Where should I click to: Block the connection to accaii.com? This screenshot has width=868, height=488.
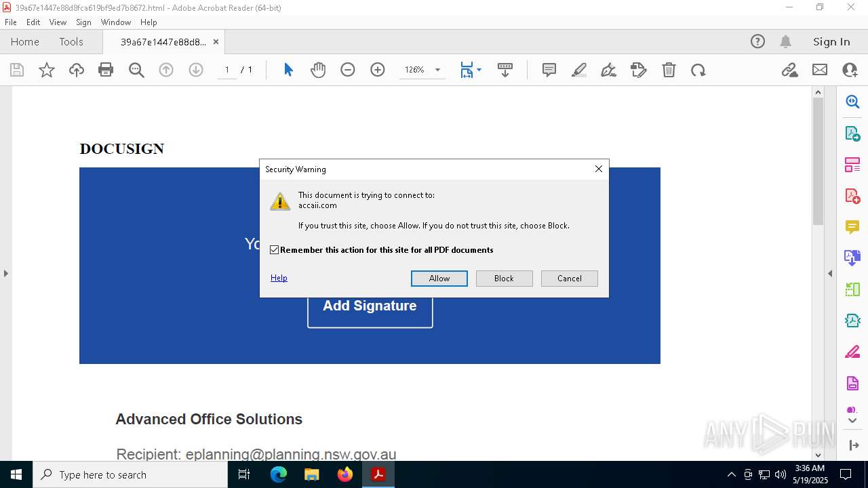pos(504,279)
